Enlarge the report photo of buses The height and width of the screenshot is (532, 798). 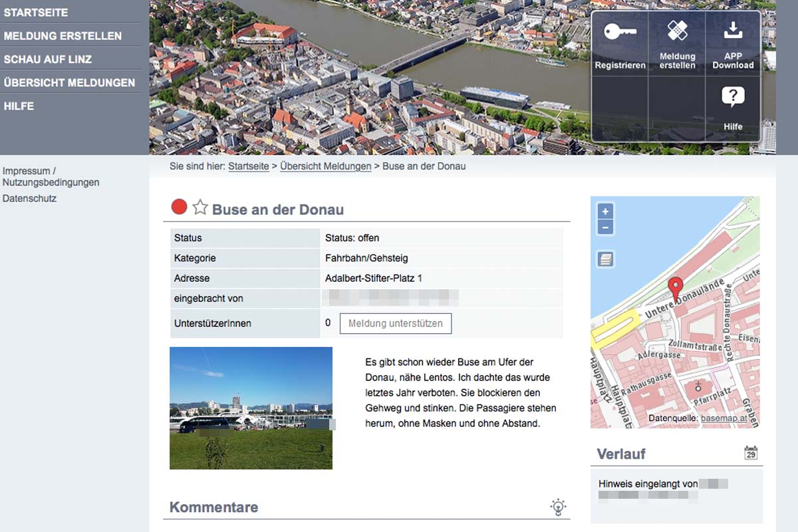pyautogui.click(x=251, y=408)
